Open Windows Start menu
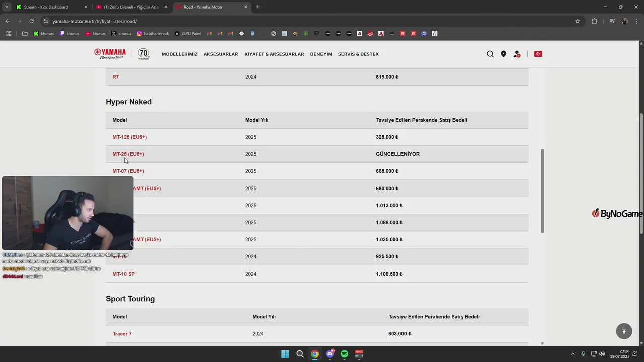This screenshot has width=644, height=362. pyautogui.click(x=285, y=354)
